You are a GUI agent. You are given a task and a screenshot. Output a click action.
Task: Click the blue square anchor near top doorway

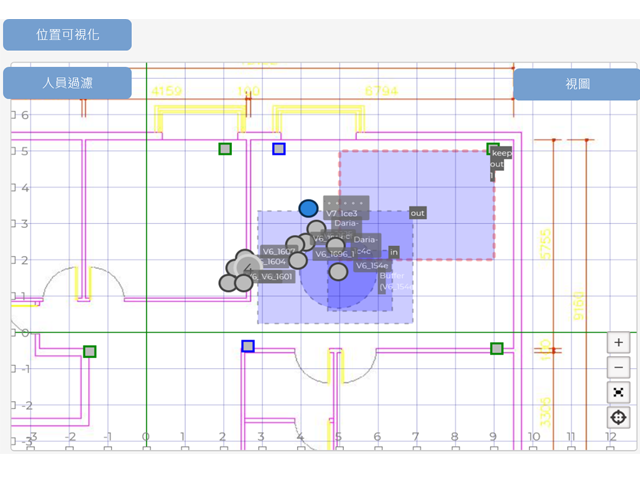[279, 149]
